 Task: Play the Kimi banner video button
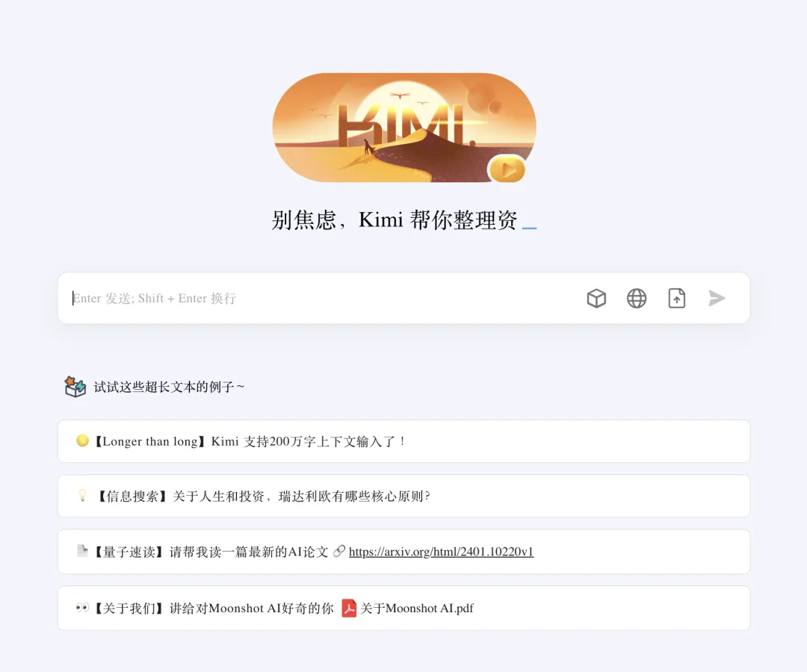[507, 169]
